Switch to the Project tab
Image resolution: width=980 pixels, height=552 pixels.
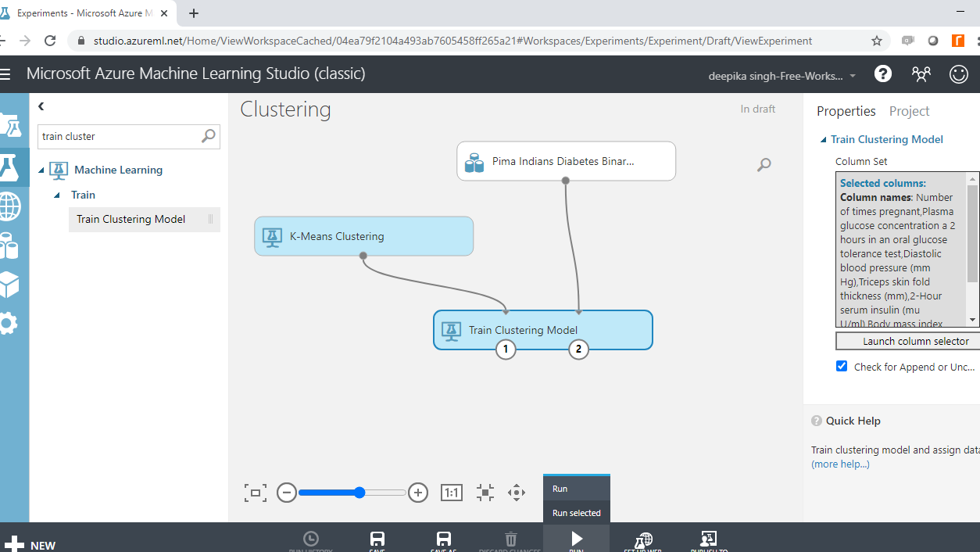pyautogui.click(x=910, y=111)
